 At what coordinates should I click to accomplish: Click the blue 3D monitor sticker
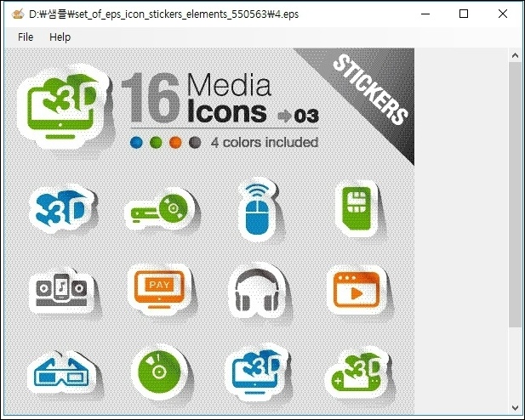click(x=257, y=372)
